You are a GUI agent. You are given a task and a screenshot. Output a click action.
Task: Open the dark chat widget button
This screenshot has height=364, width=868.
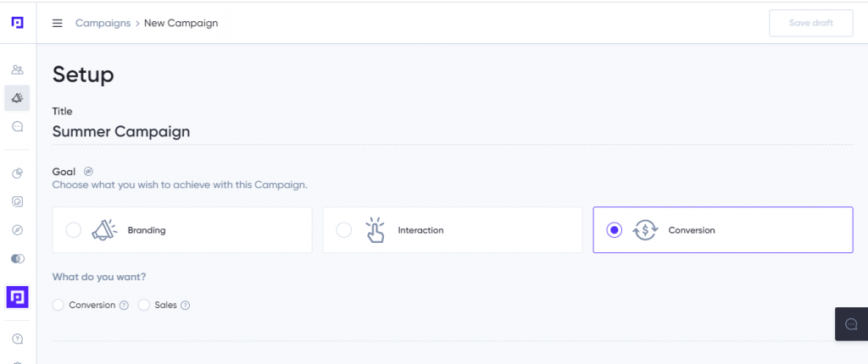851,324
